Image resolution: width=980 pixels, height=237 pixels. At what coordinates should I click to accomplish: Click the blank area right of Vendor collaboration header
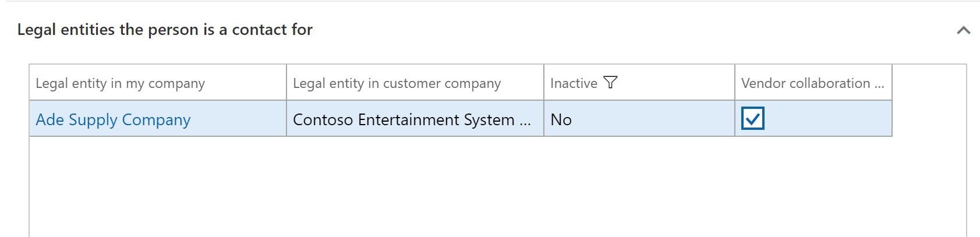(929, 83)
